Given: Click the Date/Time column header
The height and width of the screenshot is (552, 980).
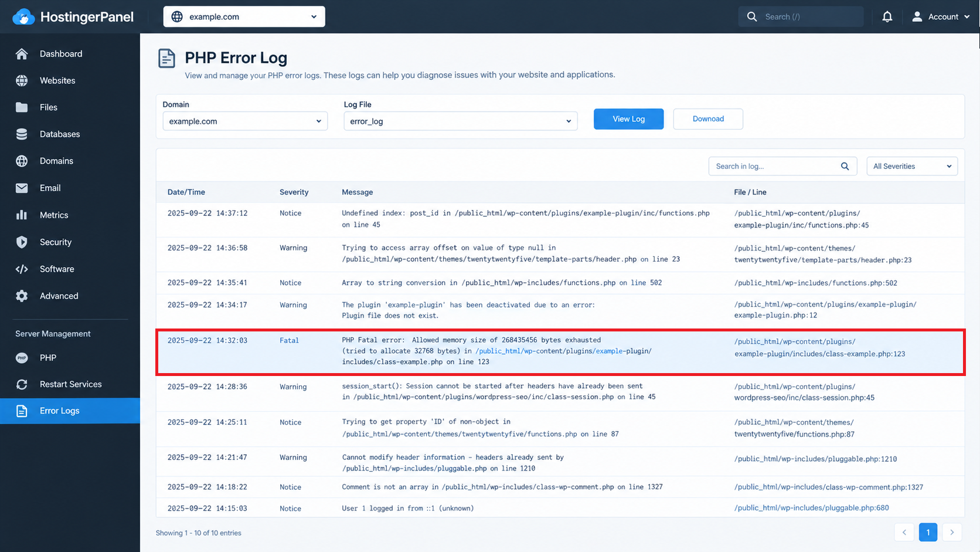Looking at the screenshot, I should point(186,192).
